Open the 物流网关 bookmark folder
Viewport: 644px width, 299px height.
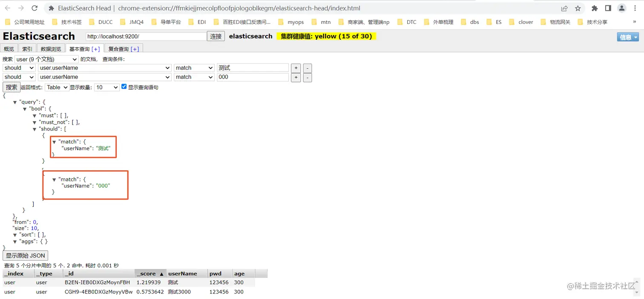555,22
